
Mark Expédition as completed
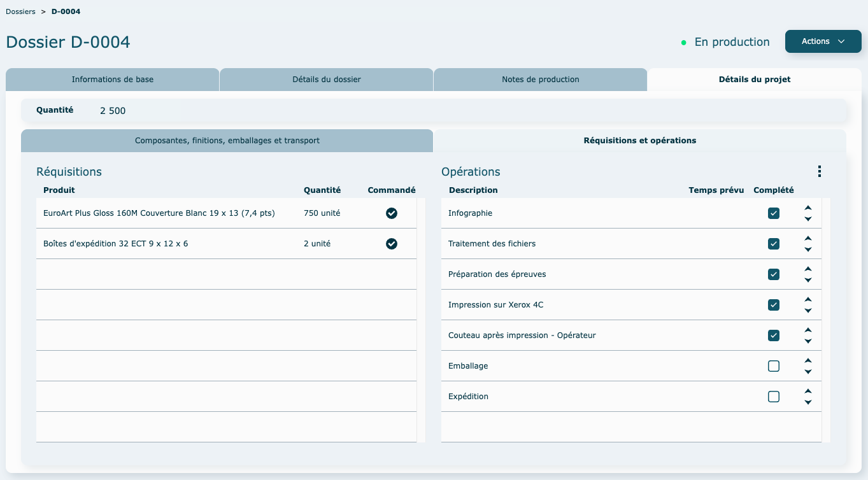[x=774, y=397]
